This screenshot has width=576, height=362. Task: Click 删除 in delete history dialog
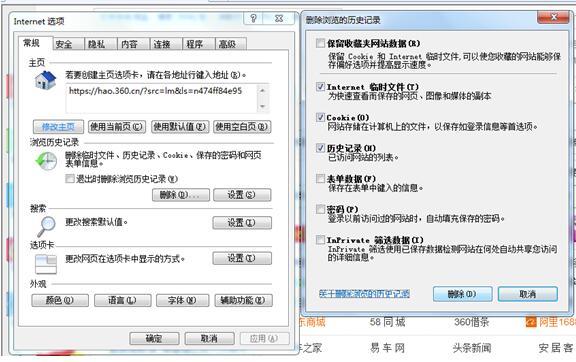point(462,294)
